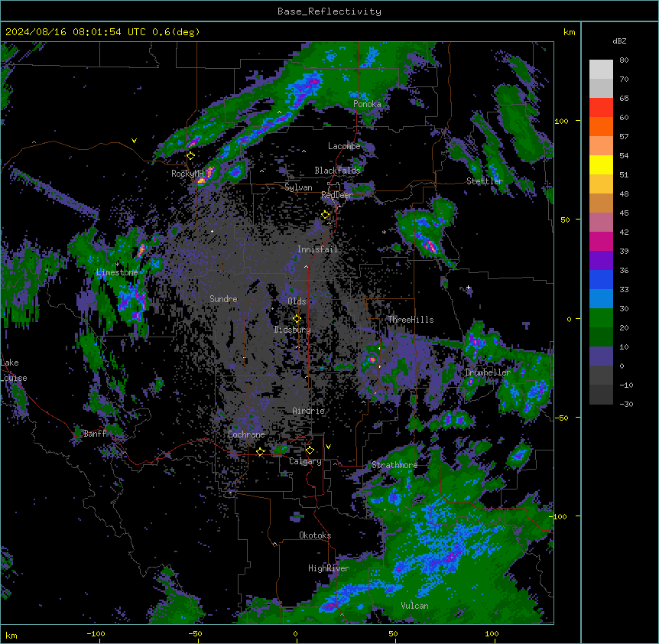Viewport: 659px width, 644px height.
Task: Pick the green swatch between 30 and 20 dBZ
Action: [x=601, y=318]
